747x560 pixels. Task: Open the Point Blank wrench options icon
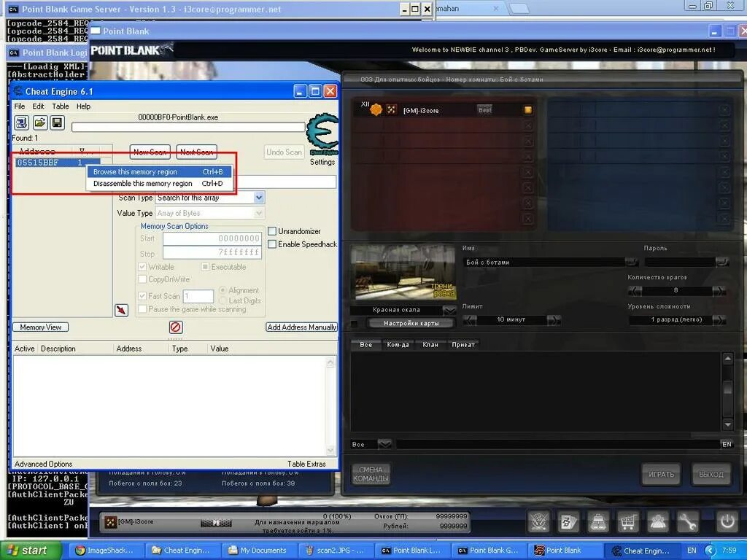pyautogui.click(x=687, y=522)
